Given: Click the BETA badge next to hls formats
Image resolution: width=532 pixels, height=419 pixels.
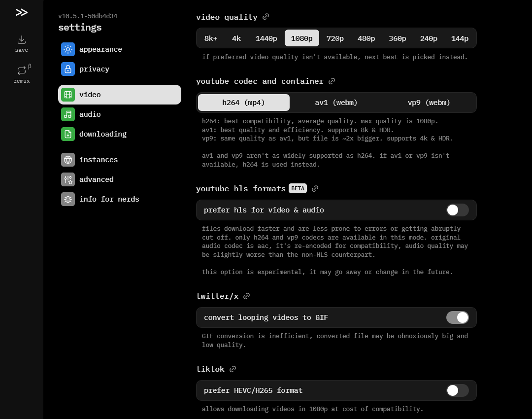Looking at the screenshot, I should point(298,188).
